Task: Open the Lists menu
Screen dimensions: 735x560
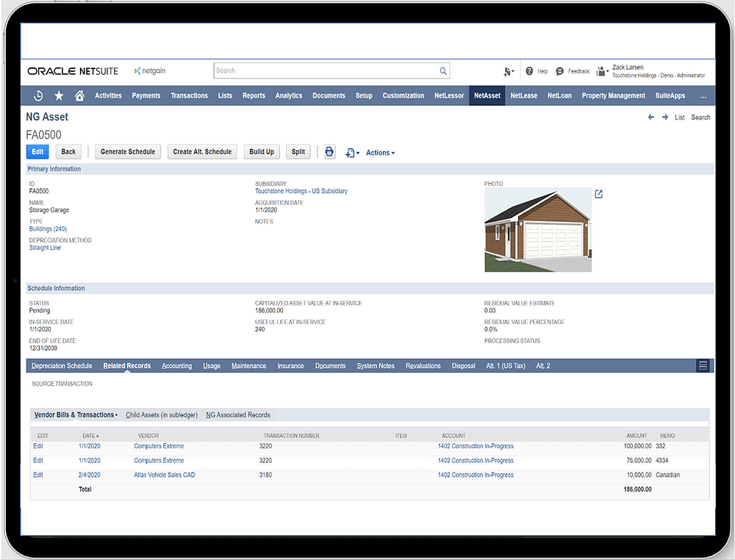Action: pos(225,96)
